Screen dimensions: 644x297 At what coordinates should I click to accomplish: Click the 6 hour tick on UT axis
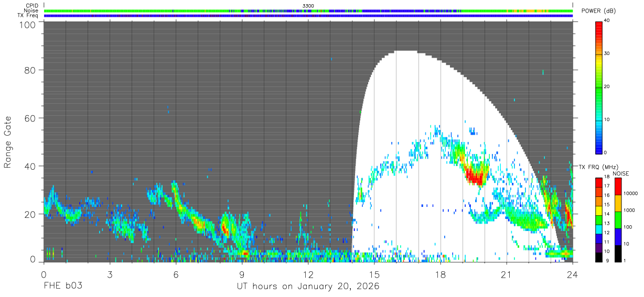176,274
